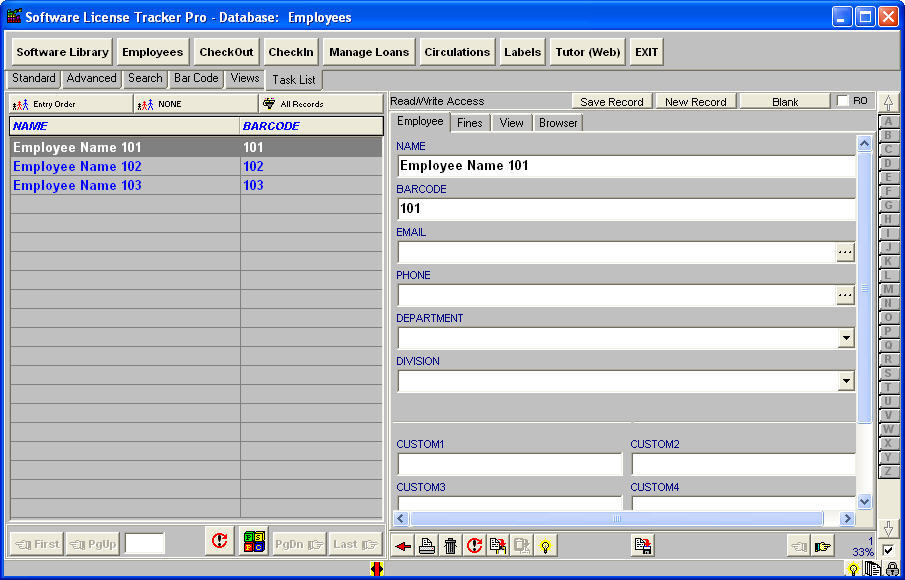This screenshot has height=580, width=905.
Task: Select the Task List tab
Action: [294, 80]
